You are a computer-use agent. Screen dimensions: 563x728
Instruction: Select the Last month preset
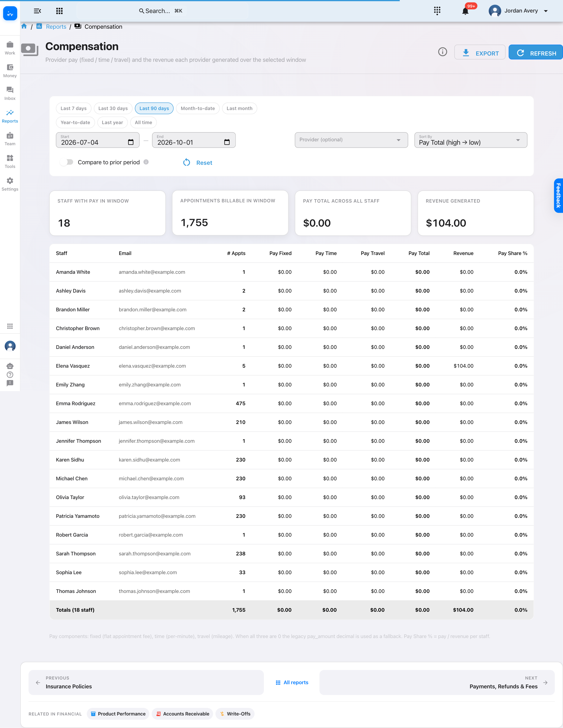click(240, 108)
